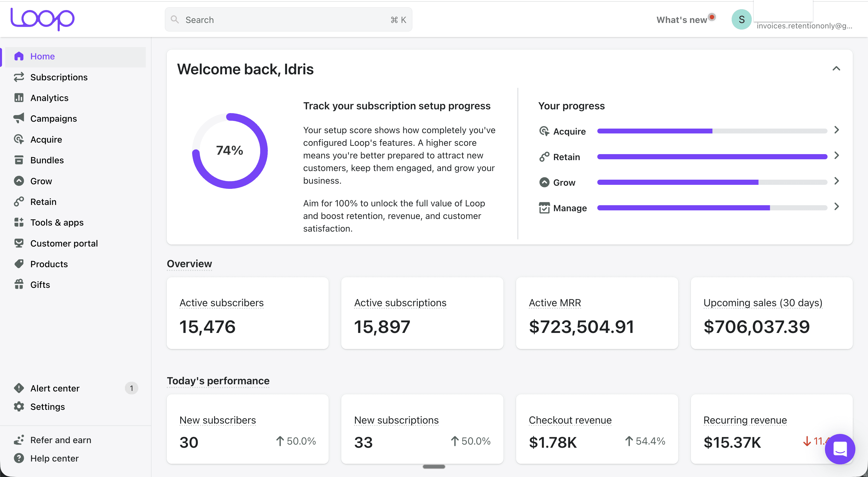Click the Settings gear icon
The width and height of the screenshot is (868, 477).
19,407
